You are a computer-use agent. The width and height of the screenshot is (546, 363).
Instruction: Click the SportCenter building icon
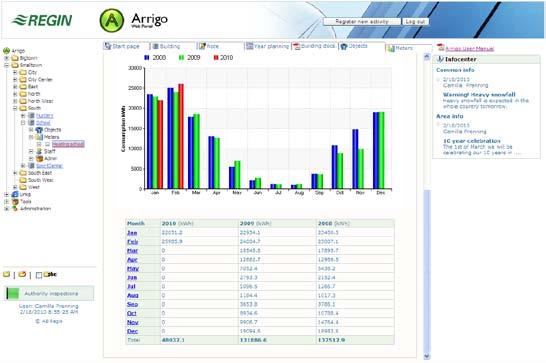point(31,165)
